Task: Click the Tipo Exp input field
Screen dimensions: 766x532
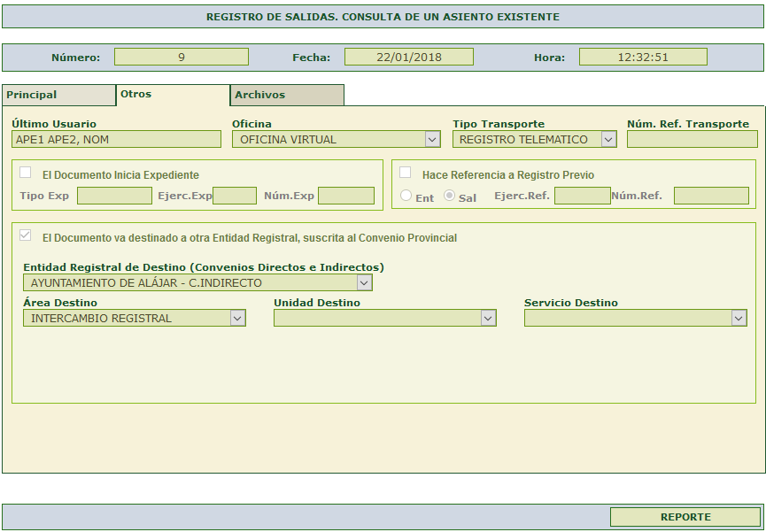Action: tap(114, 196)
